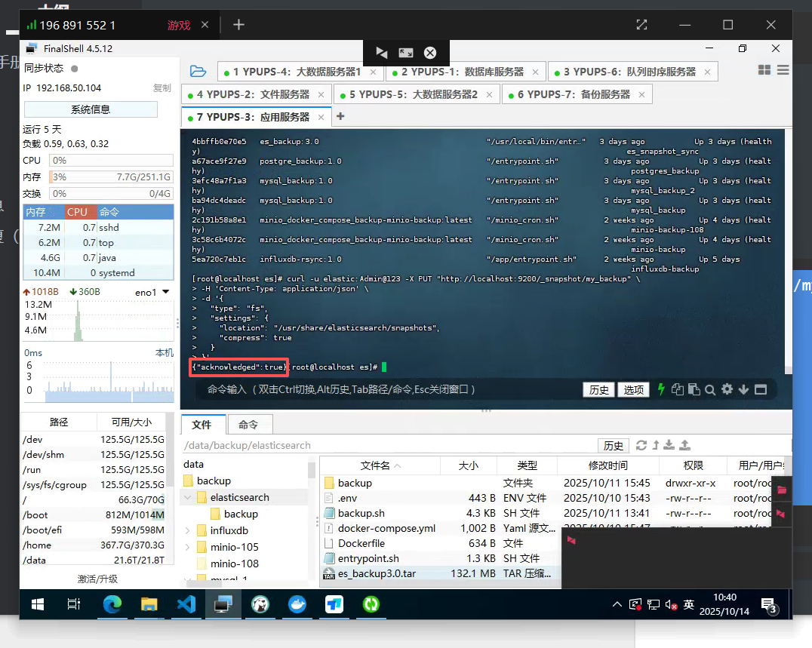The image size is (812, 648).
Task: Expand the influxdb folder in tree
Action: (188, 530)
